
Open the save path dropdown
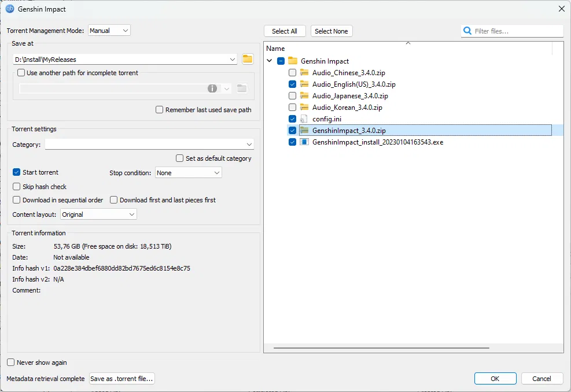(233, 60)
